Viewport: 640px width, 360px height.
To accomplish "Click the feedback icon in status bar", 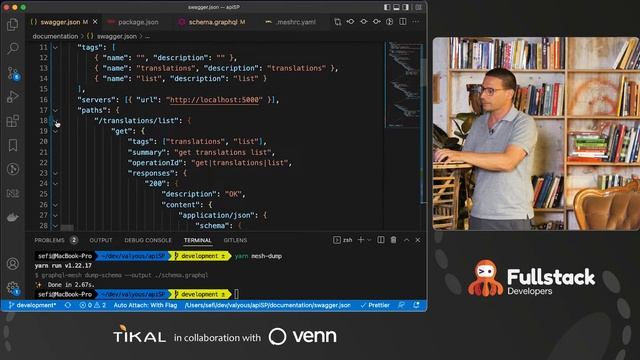I will tap(402, 305).
